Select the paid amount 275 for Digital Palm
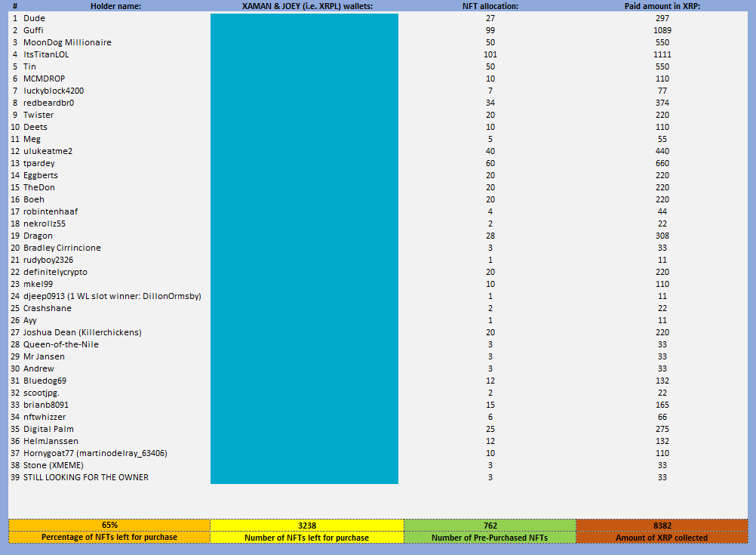Image resolution: width=756 pixels, height=555 pixels. pos(662,429)
